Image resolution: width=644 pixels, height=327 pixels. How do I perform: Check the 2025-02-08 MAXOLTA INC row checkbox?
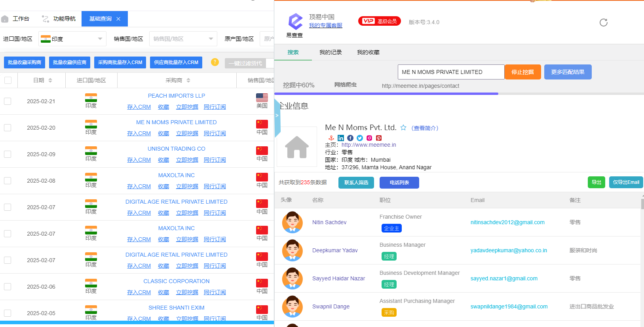click(x=8, y=181)
